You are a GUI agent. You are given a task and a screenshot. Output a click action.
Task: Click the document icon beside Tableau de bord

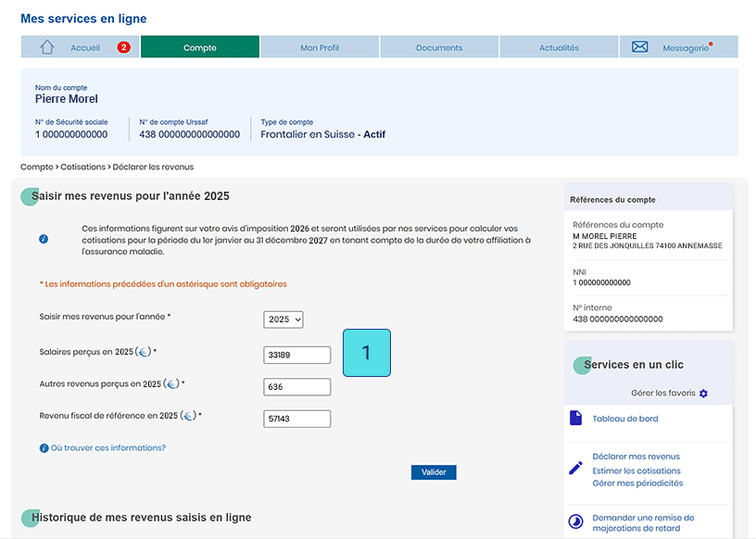(575, 418)
